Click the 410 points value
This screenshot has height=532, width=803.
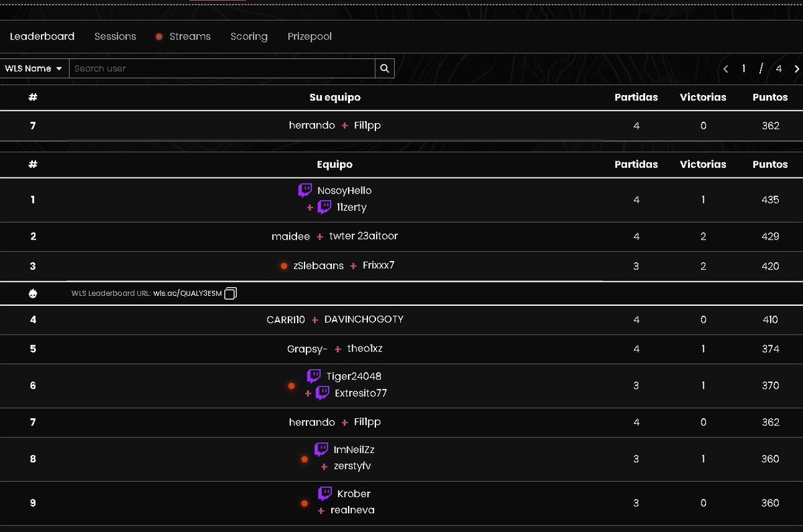[x=770, y=319]
